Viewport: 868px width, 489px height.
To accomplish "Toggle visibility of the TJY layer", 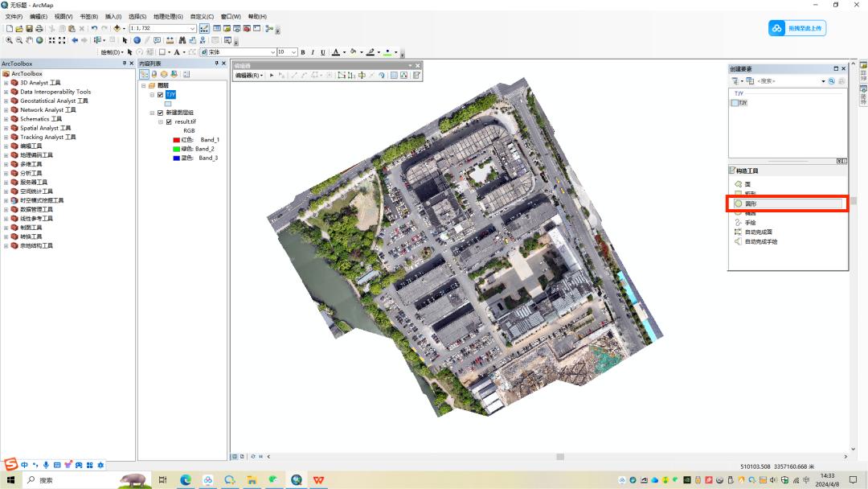I will 161,95.
